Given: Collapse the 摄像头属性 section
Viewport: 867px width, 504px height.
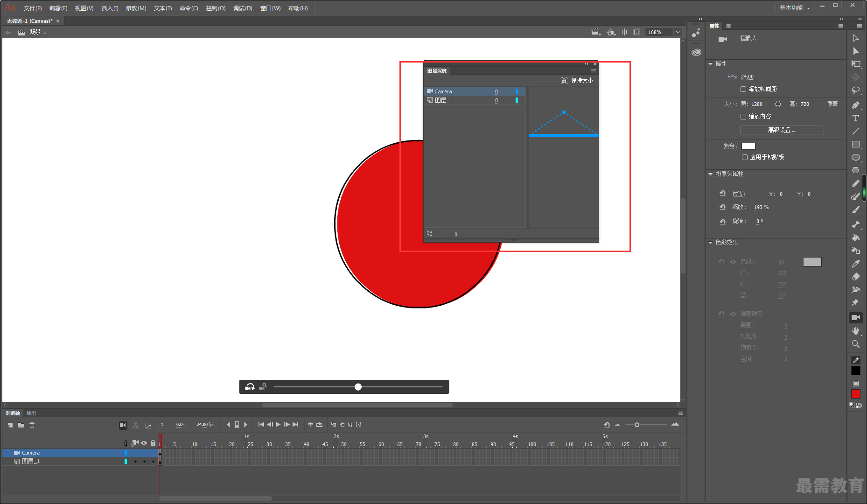Looking at the screenshot, I should coord(711,174).
